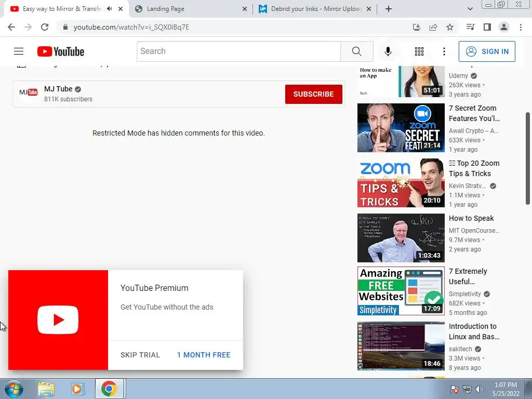532x399 pixels.
Task: Close the Landing Page tab
Action: pyautogui.click(x=245, y=9)
